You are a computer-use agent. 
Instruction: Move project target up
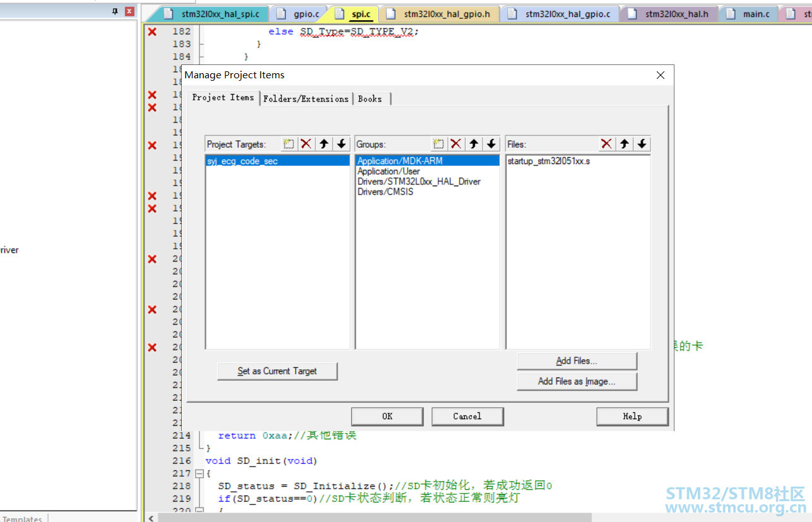tap(324, 144)
